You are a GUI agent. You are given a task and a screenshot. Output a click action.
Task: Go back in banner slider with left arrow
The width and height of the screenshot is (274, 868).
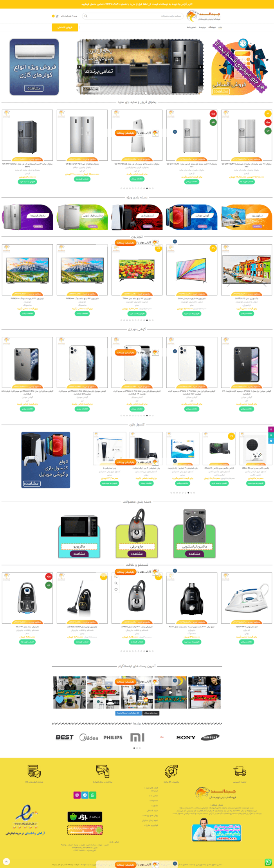click(x=79, y=67)
